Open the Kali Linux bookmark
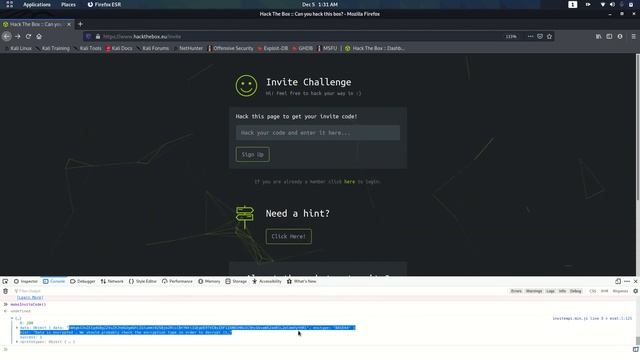Image resolution: width=640 pixels, height=360 pixels. [x=18, y=48]
